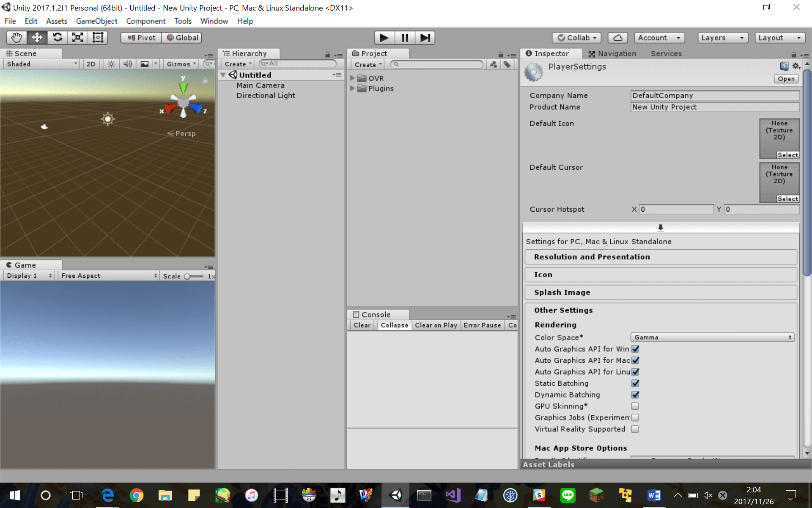Expand the Splash Image section
The width and height of the screenshot is (812, 508).
coord(661,293)
